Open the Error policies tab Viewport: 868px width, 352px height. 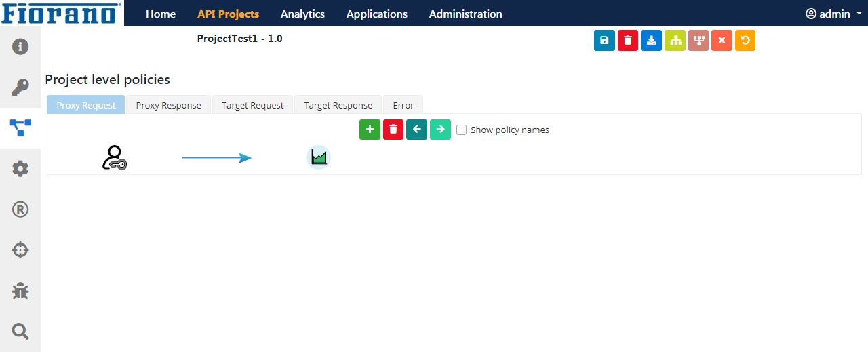pos(403,105)
